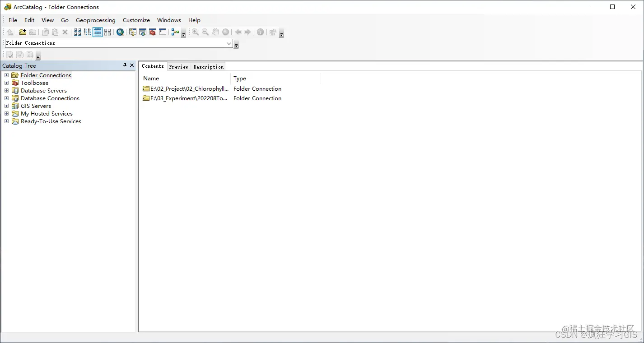The height and width of the screenshot is (343, 644).
Task: Open the Geoprocessing menu
Action: [x=96, y=20]
